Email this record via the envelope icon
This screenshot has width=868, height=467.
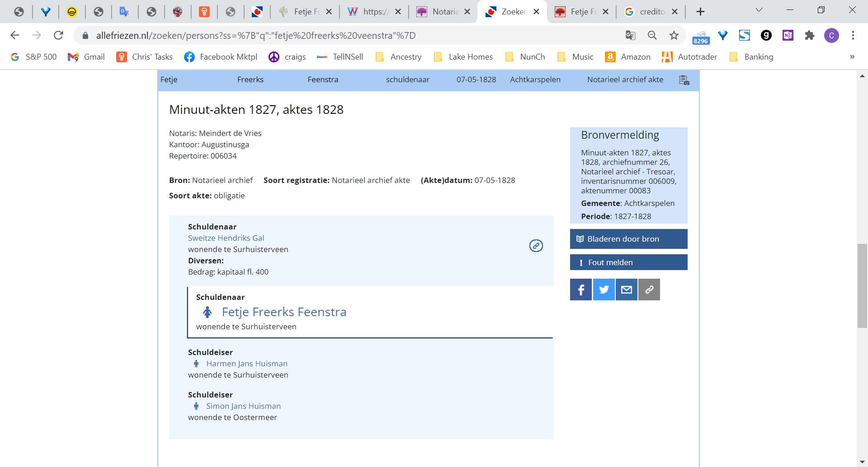pos(626,289)
